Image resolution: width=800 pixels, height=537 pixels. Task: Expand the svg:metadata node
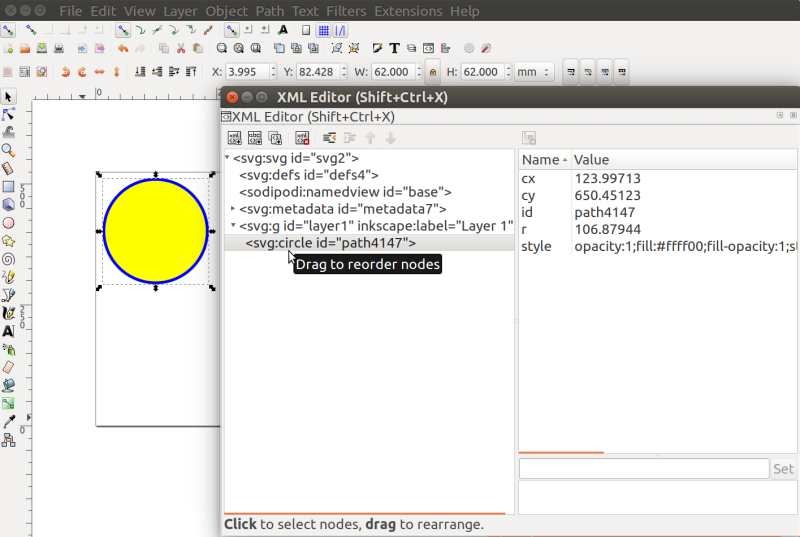point(233,209)
